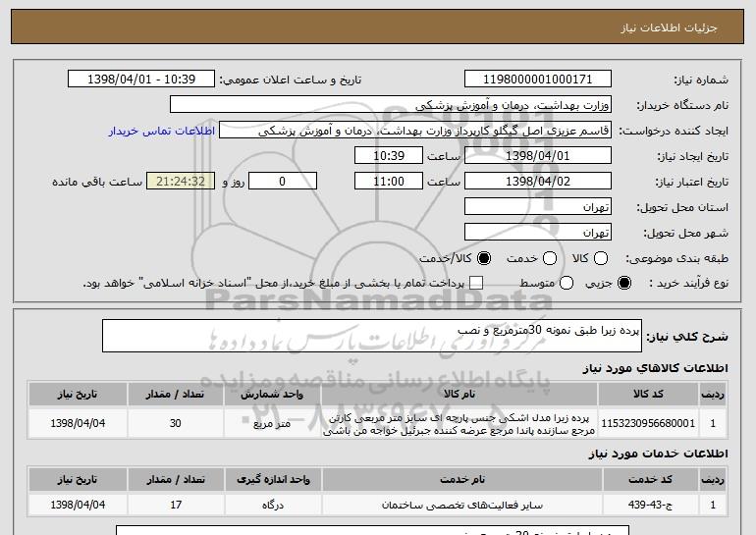Viewport: 756px width, 535px height.
Task: Select the کالا/خدمت radio button
Action: tap(484, 258)
